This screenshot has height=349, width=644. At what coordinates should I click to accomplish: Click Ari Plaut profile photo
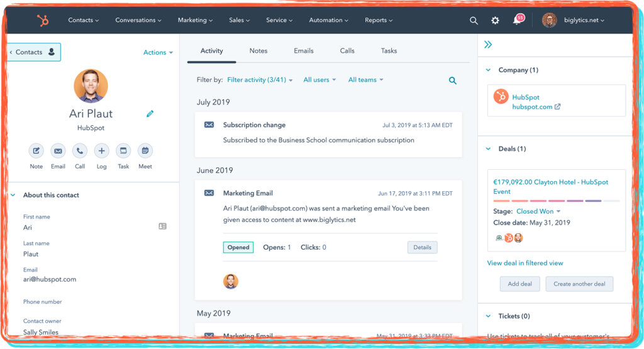pos(91,86)
